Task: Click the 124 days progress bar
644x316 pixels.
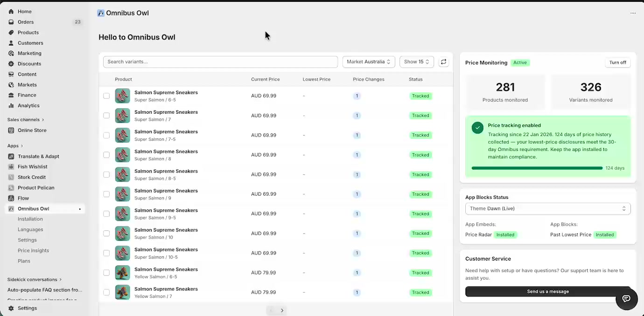Action: [x=537, y=168]
